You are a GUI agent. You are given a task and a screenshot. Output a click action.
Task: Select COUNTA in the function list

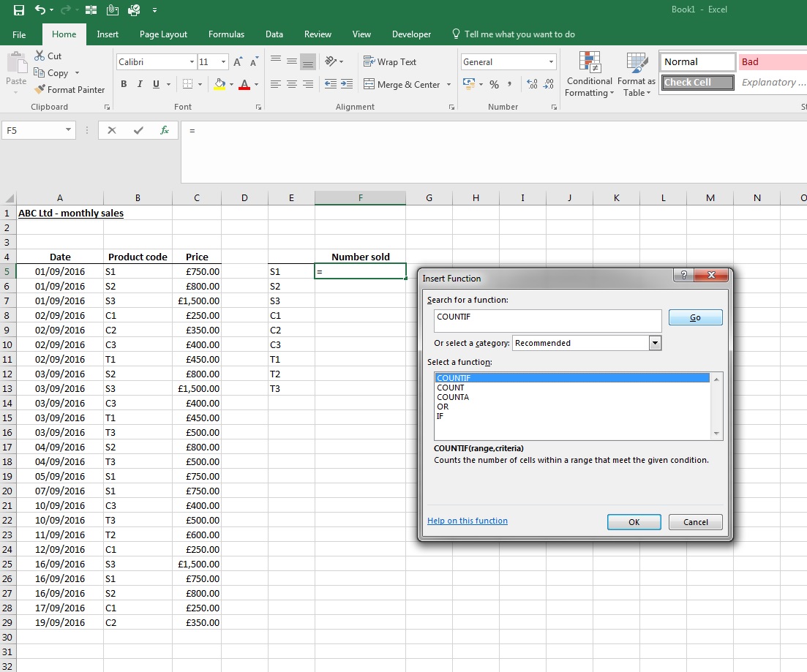[453, 397]
